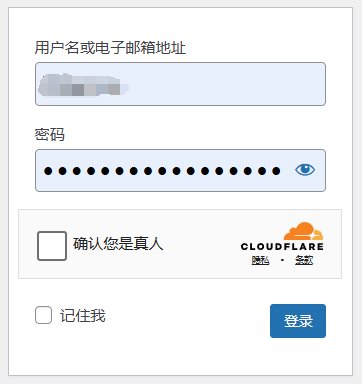Click the blurred username text
Screen dimensions: 362x384
[x=83, y=85]
